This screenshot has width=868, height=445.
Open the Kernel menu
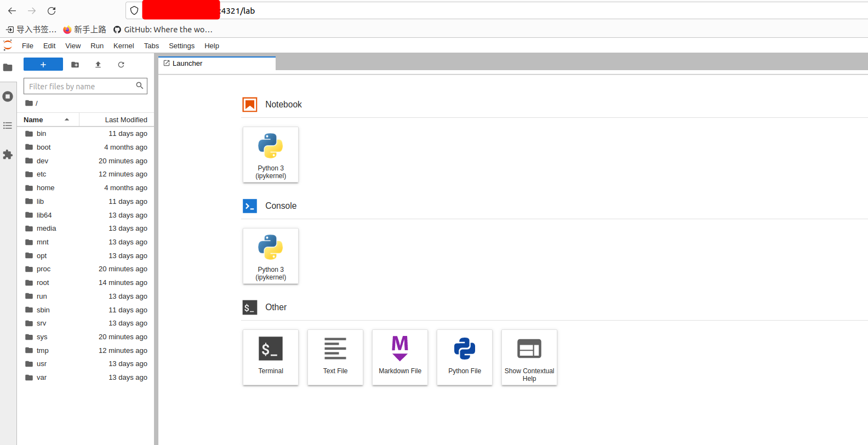pos(123,46)
